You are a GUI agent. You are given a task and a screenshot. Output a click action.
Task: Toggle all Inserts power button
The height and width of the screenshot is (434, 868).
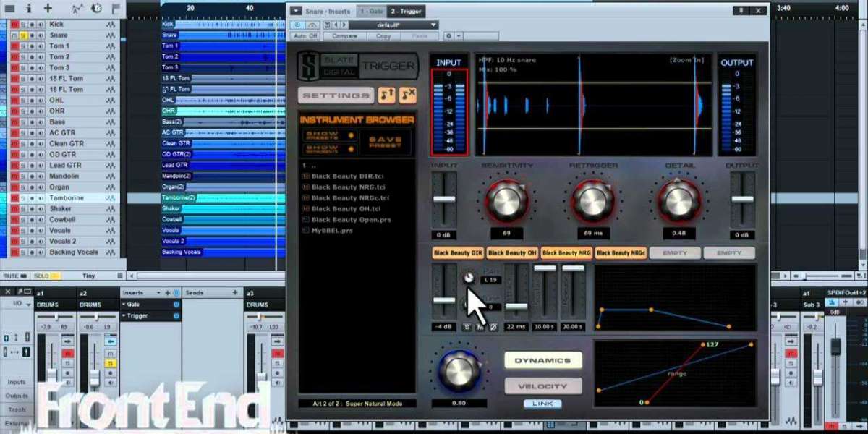[176, 293]
